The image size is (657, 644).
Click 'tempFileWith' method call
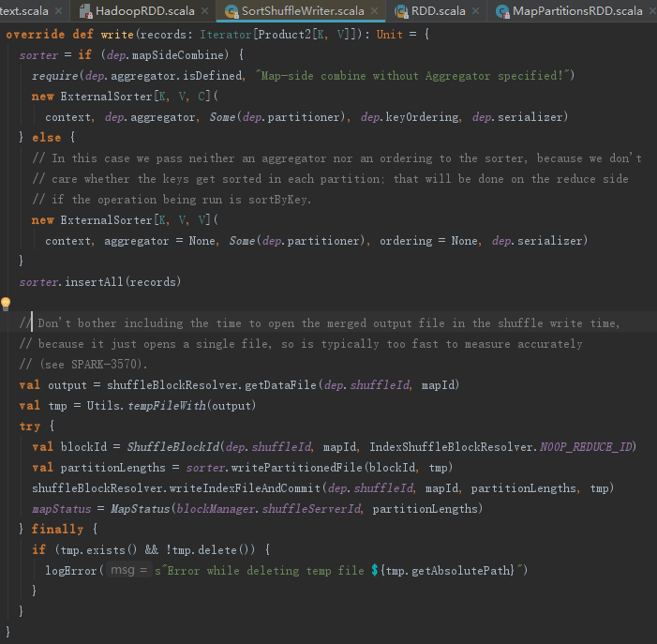167,406
